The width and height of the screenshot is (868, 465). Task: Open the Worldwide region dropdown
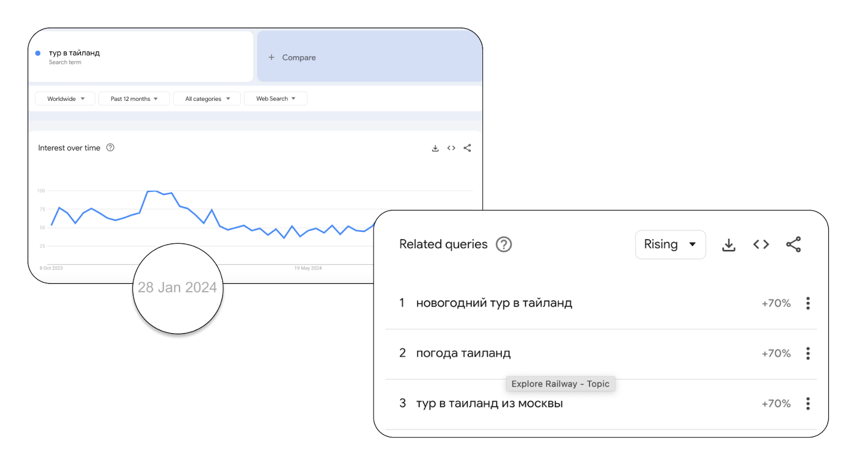point(65,99)
